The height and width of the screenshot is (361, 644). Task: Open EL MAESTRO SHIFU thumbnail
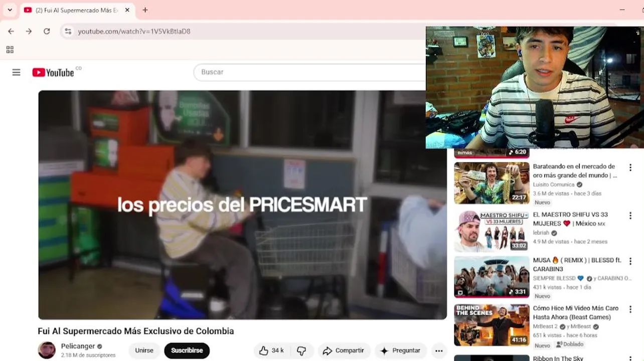coord(492,230)
